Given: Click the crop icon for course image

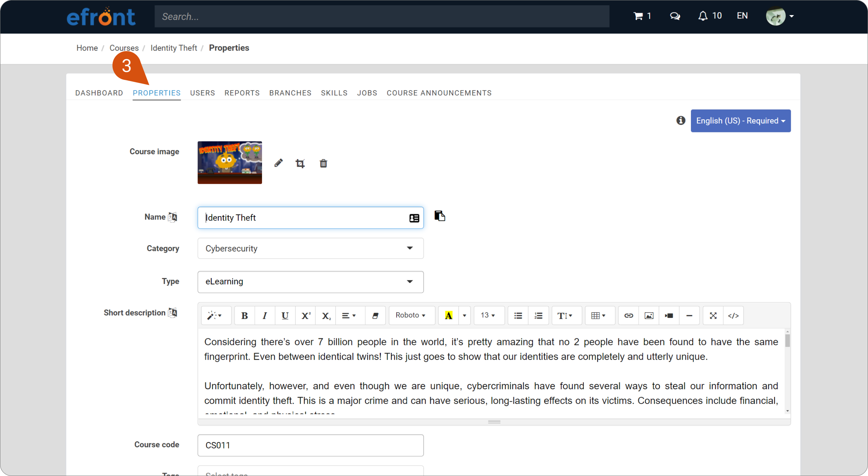Looking at the screenshot, I should [300, 163].
